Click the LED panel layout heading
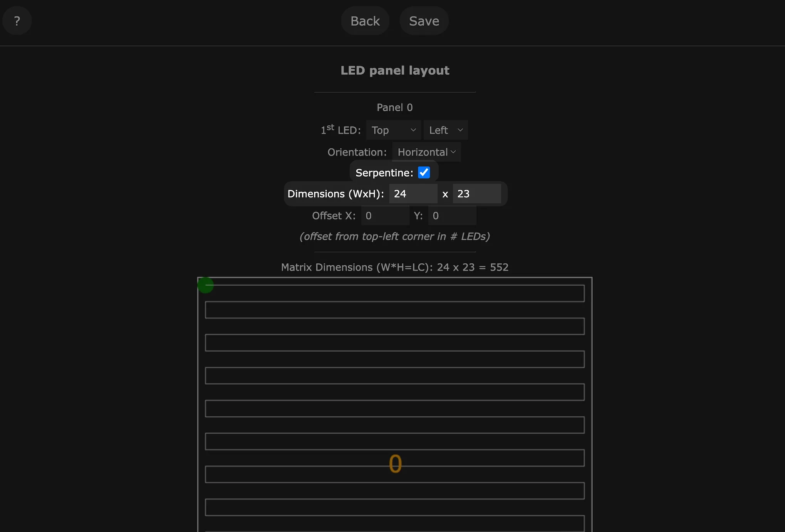 coord(394,70)
